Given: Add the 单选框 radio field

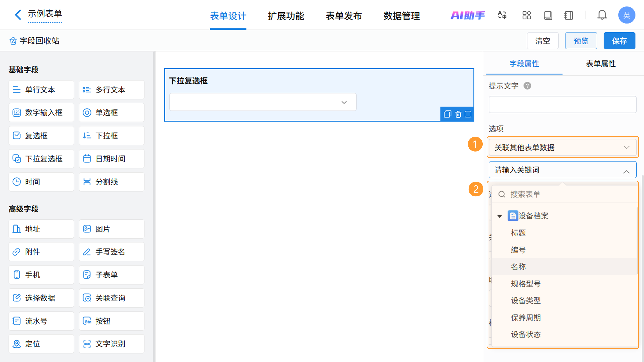Looking at the screenshot, I should tap(112, 113).
